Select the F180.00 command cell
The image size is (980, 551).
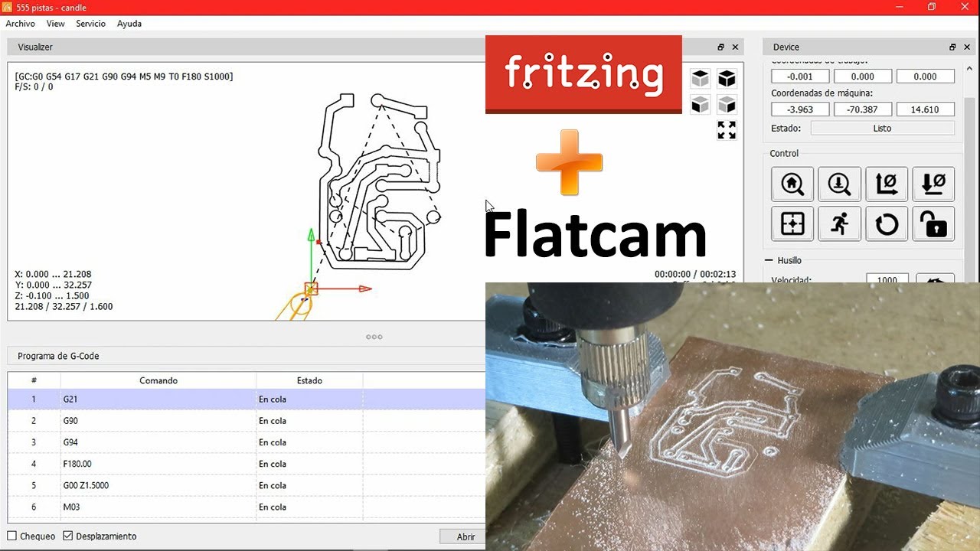tap(158, 464)
